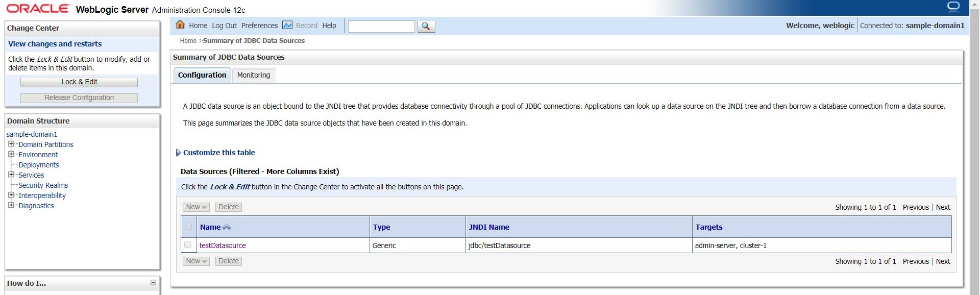This screenshot has height=295, width=980.
Task: Click the Record chart icon
Action: tap(287, 25)
